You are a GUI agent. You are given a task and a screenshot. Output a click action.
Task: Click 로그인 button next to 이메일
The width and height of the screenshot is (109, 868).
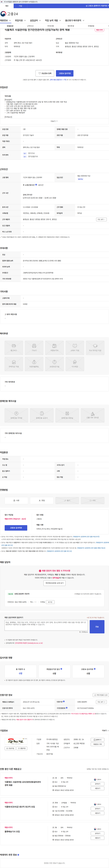tap(50, 602)
